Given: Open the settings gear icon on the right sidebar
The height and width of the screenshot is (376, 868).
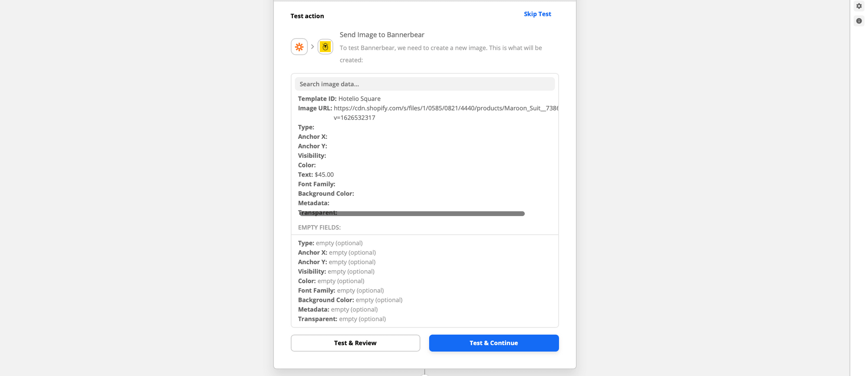Looking at the screenshot, I should [859, 6].
